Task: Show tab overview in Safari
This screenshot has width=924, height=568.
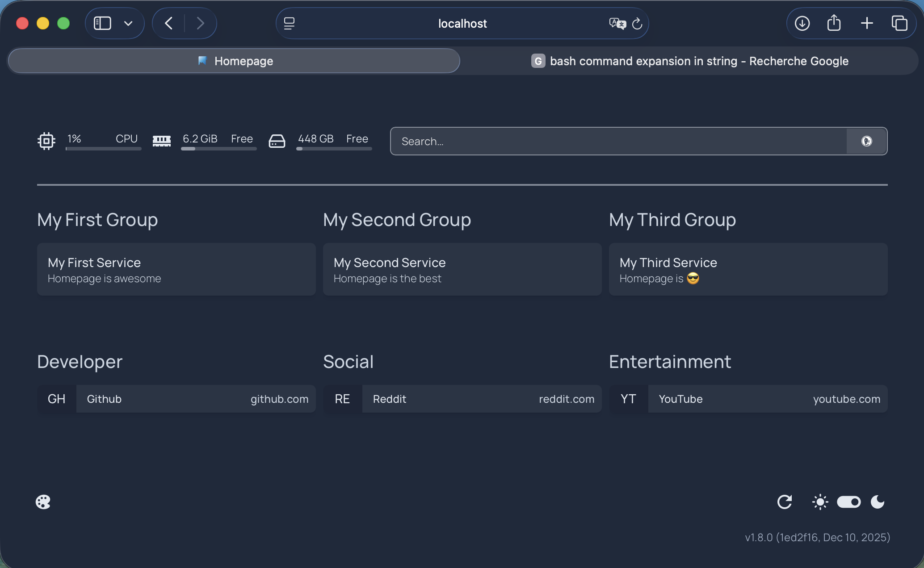Action: click(899, 23)
